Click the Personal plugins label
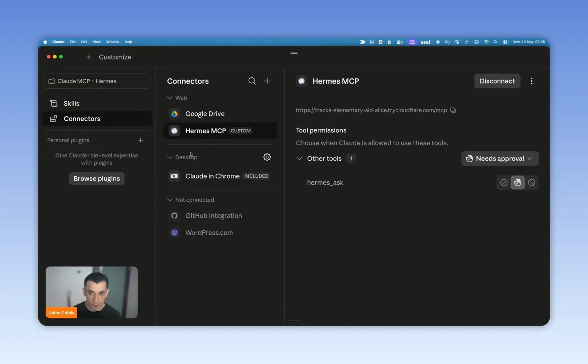The image size is (588, 364). (68, 140)
